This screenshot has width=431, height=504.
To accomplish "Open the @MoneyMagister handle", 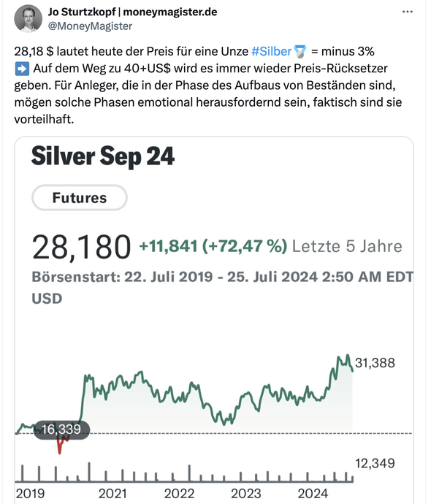I will [x=90, y=26].
